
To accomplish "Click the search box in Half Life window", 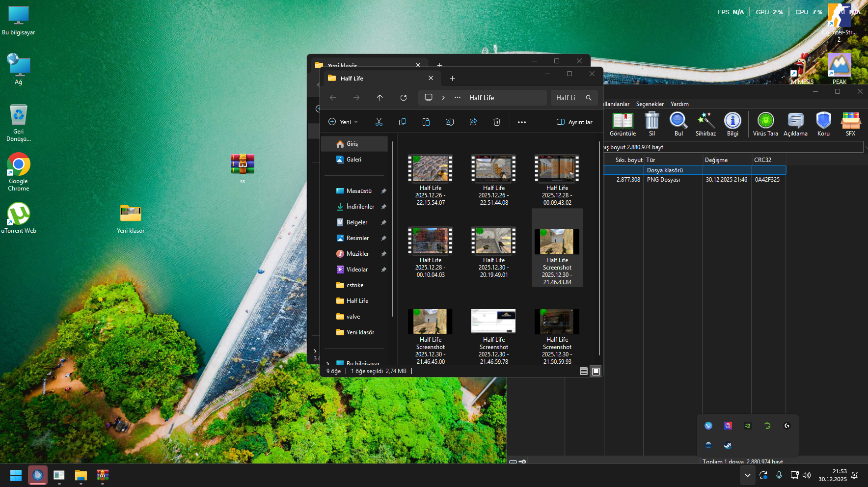I will pyautogui.click(x=574, y=98).
